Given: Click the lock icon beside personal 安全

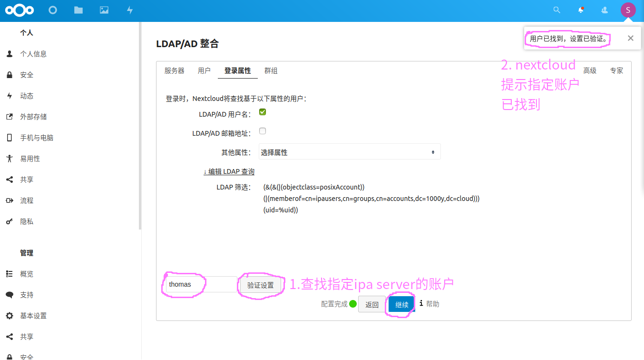Looking at the screenshot, I should coord(9,75).
